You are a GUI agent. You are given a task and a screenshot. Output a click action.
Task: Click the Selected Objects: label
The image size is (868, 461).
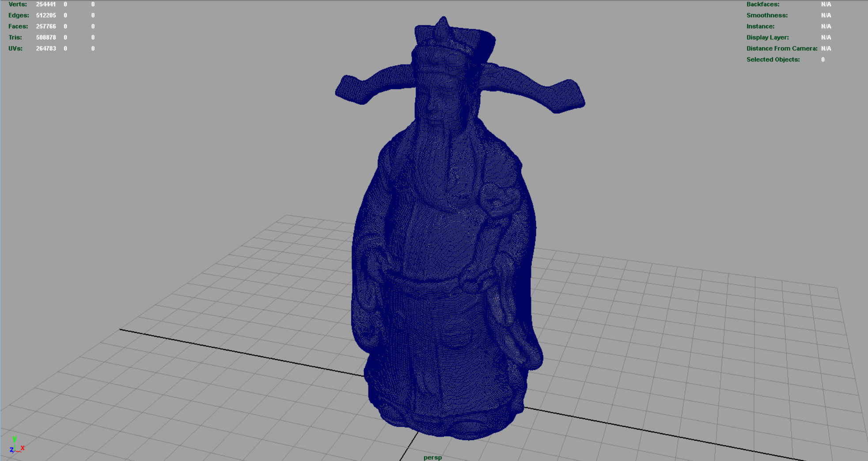[773, 60]
